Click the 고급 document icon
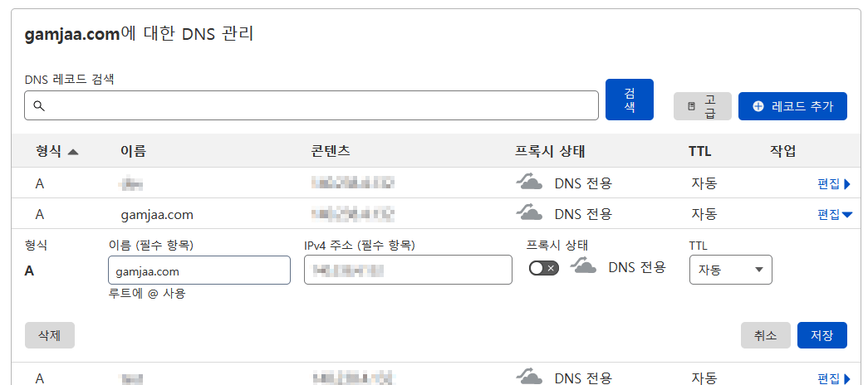The image size is (868, 385). coord(691,107)
